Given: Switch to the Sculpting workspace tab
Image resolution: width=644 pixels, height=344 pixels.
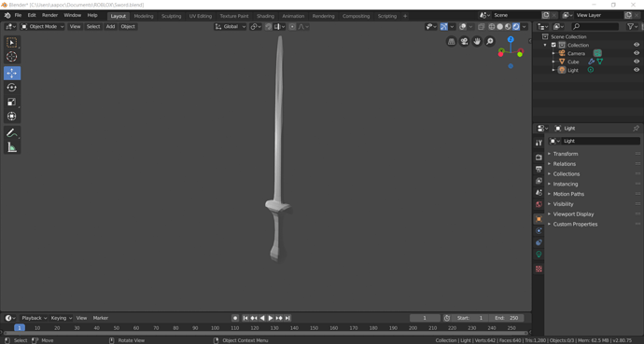Looking at the screenshot, I should coord(172,16).
